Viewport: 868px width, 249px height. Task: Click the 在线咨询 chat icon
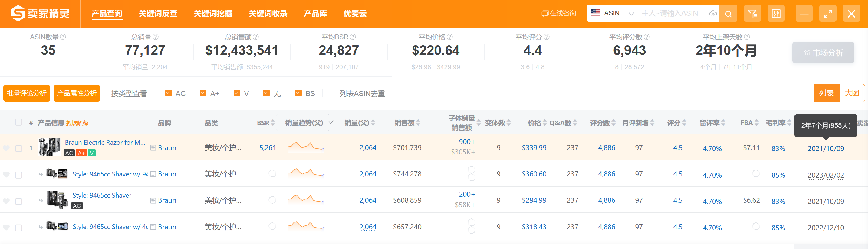click(x=544, y=14)
